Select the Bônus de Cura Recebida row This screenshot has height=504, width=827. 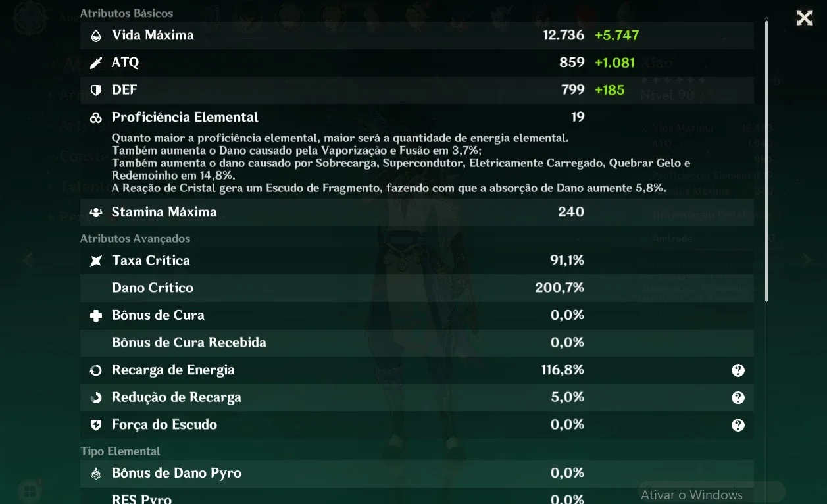pos(417,343)
